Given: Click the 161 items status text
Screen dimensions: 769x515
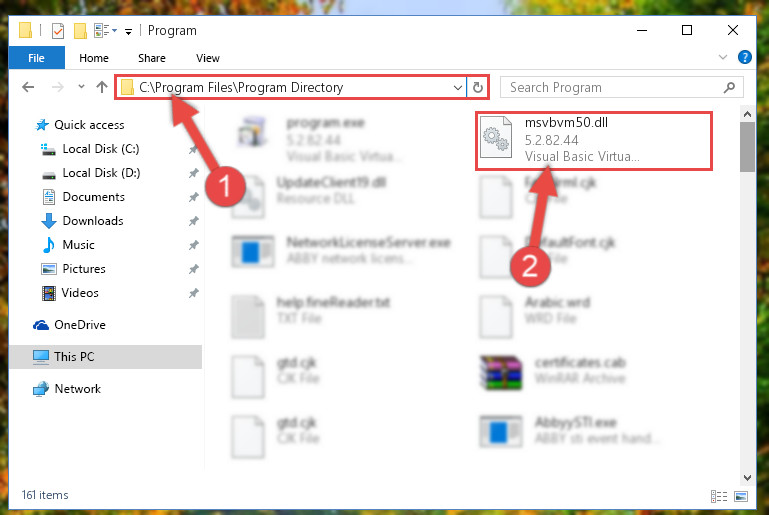Looking at the screenshot, I should coord(45,495).
